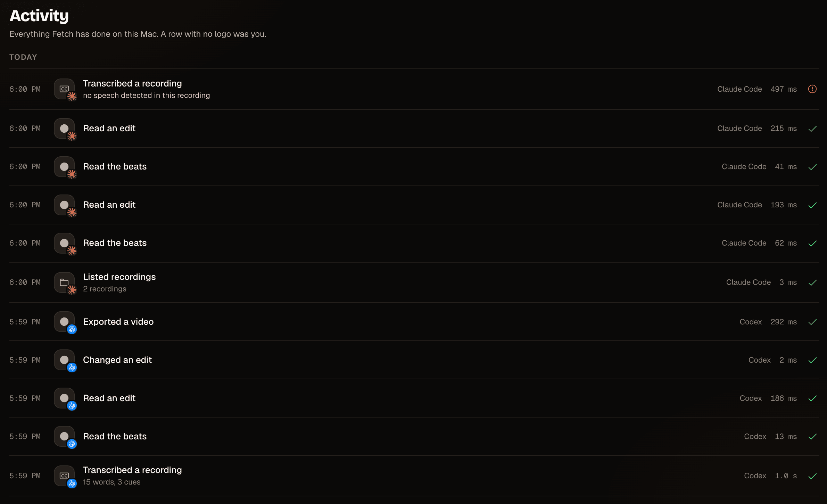Click the captions icon on top Transcribed row
The image size is (827, 504).
point(64,89)
